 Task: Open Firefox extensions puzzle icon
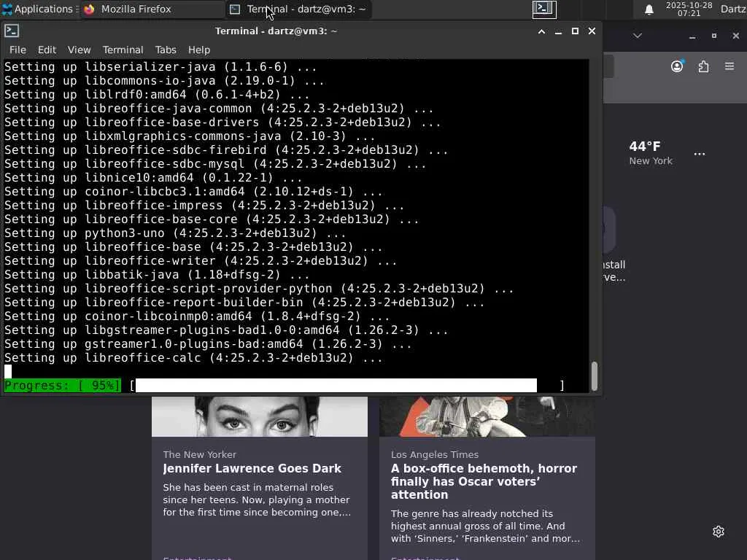click(703, 66)
